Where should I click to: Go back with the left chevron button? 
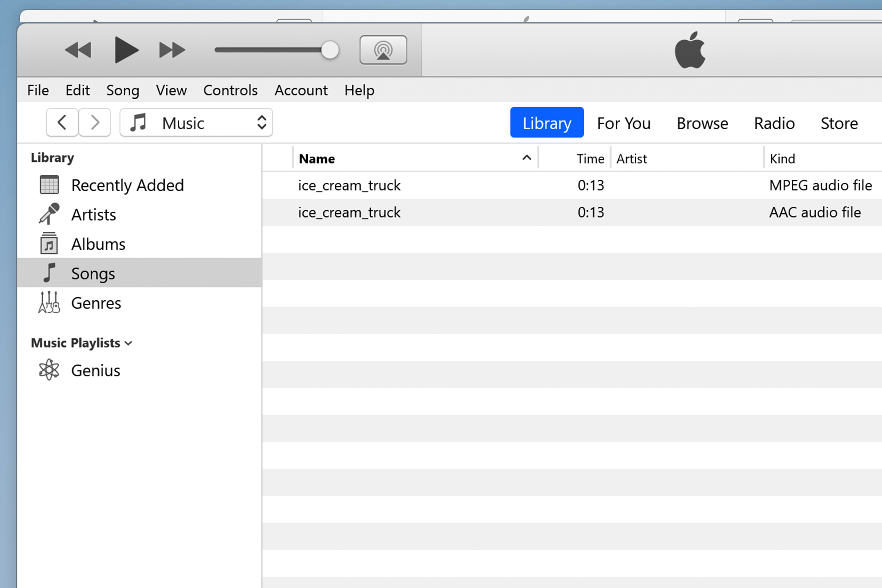pos(62,123)
